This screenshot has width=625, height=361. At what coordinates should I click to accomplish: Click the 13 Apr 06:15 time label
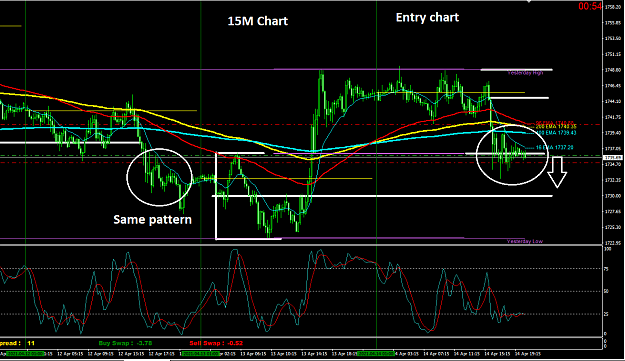253,353
